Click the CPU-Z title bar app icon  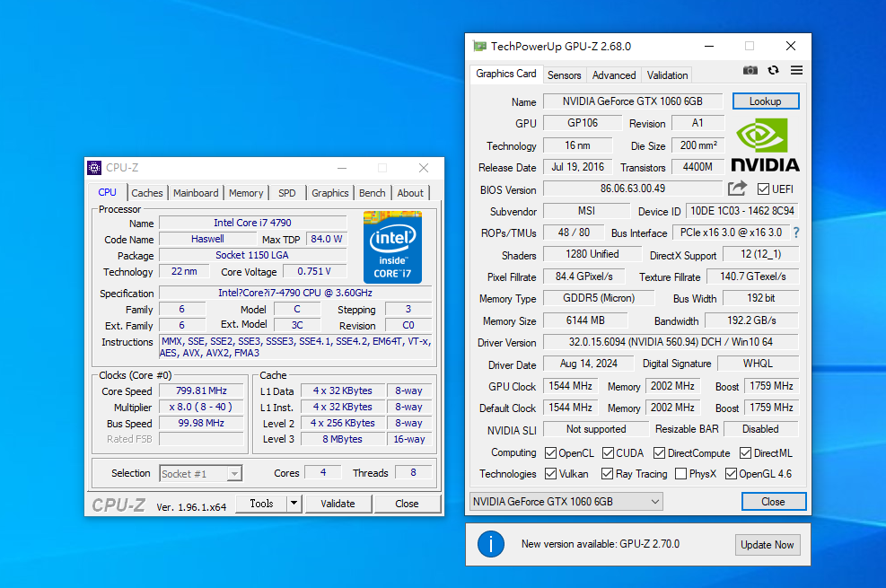point(94,168)
